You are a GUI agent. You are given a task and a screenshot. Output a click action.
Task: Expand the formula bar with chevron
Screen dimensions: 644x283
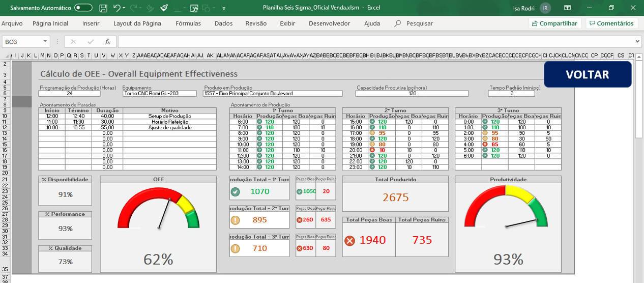[637, 42]
